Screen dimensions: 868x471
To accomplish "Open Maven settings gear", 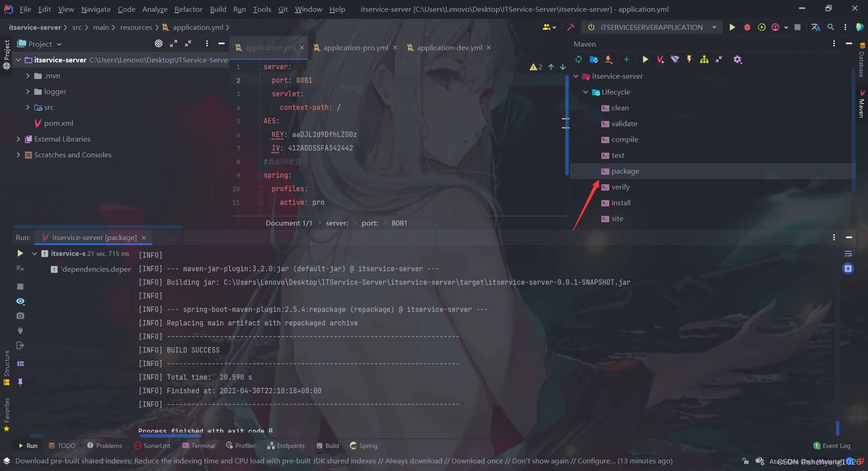I will click(x=738, y=59).
